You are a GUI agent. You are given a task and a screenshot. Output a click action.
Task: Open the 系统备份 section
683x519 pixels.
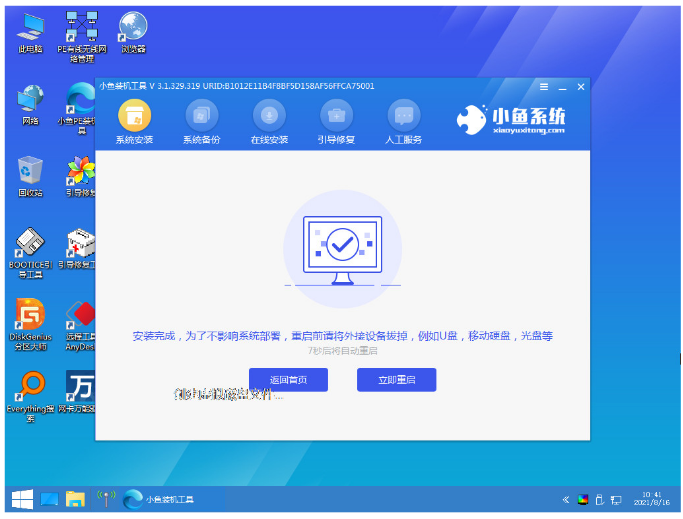coord(201,122)
